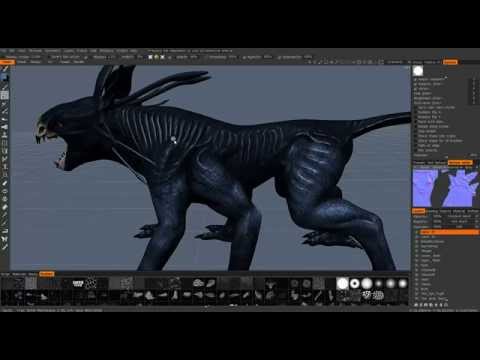Click the greenish middle square in top toolbar
480x360 pixels.
click(x=156, y=57)
